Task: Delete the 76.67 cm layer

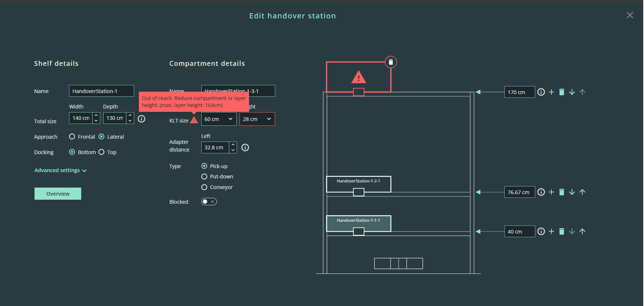Action: (x=561, y=192)
